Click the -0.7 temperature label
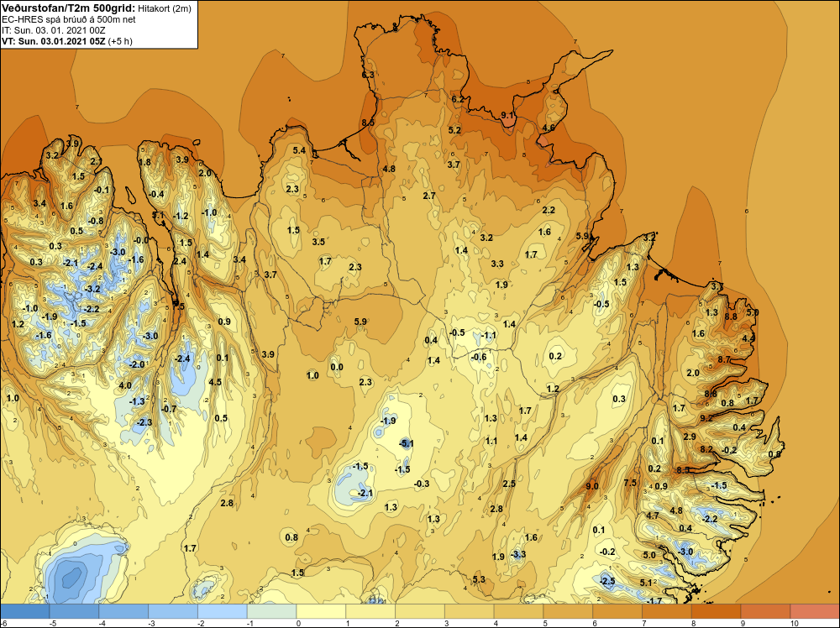 coord(169,409)
